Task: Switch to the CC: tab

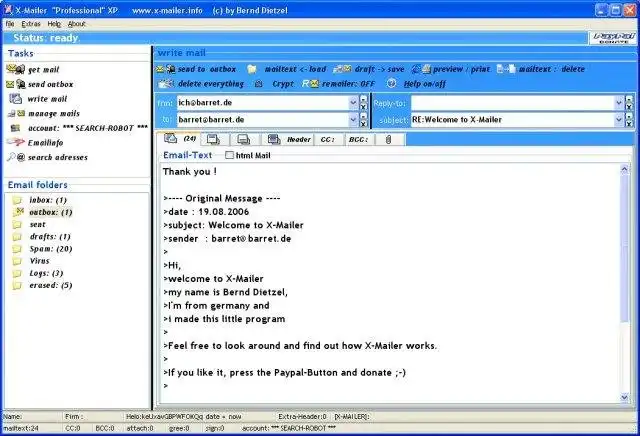Action: 328,139
